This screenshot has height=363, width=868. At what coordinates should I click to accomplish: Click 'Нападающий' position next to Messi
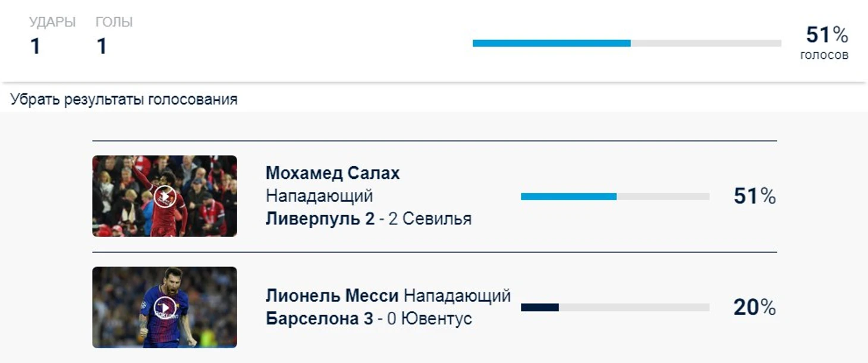(457, 295)
